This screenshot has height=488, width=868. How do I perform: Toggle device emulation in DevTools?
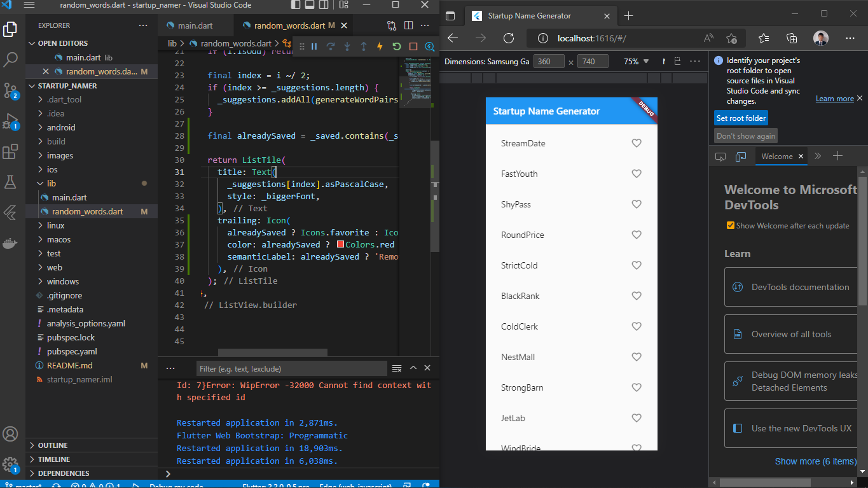tap(741, 156)
